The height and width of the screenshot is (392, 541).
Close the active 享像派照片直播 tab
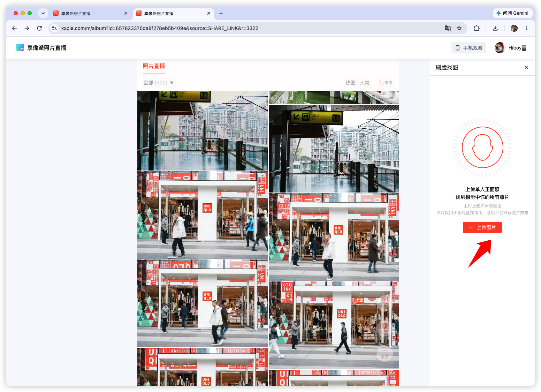(209, 13)
